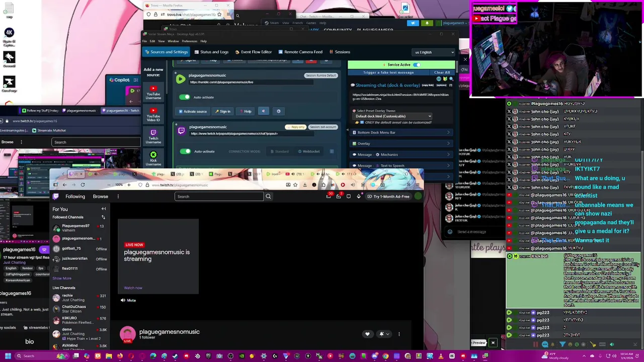
Task: Add YouTube Username source
Action: click(153, 92)
